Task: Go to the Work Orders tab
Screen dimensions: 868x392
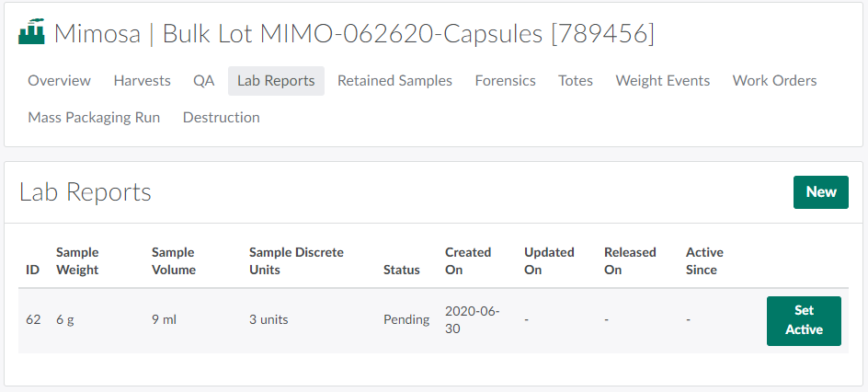Action: tap(774, 81)
